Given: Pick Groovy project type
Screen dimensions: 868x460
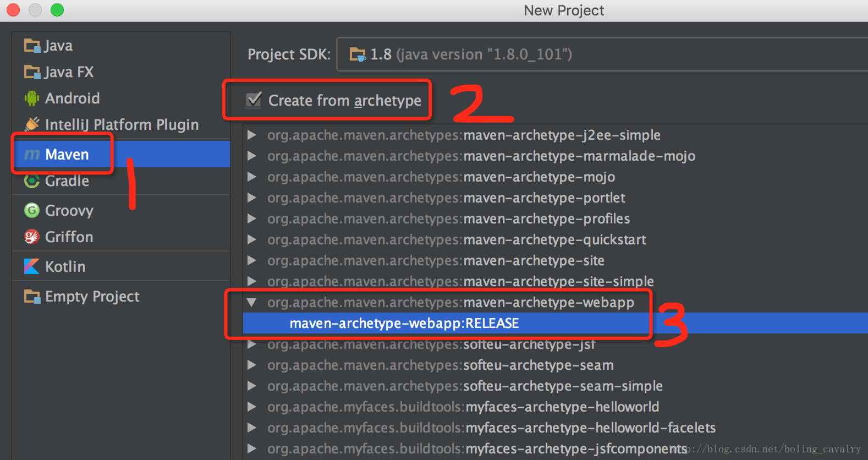Looking at the screenshot, I should 121,210.
